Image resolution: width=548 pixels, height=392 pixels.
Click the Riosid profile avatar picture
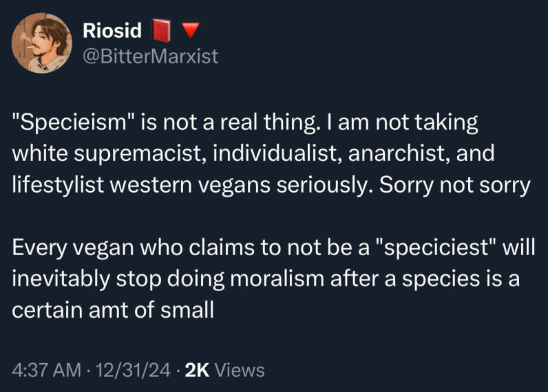(41, 43)
